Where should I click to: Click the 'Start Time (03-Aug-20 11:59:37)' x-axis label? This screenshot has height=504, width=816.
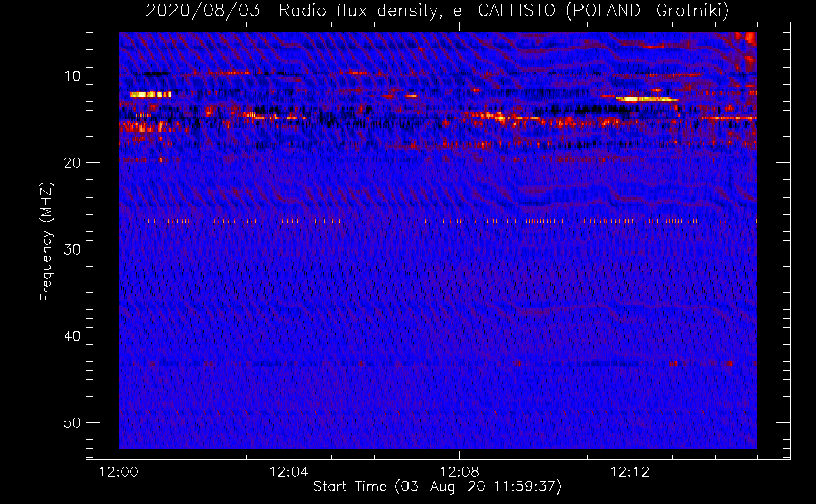437,487
